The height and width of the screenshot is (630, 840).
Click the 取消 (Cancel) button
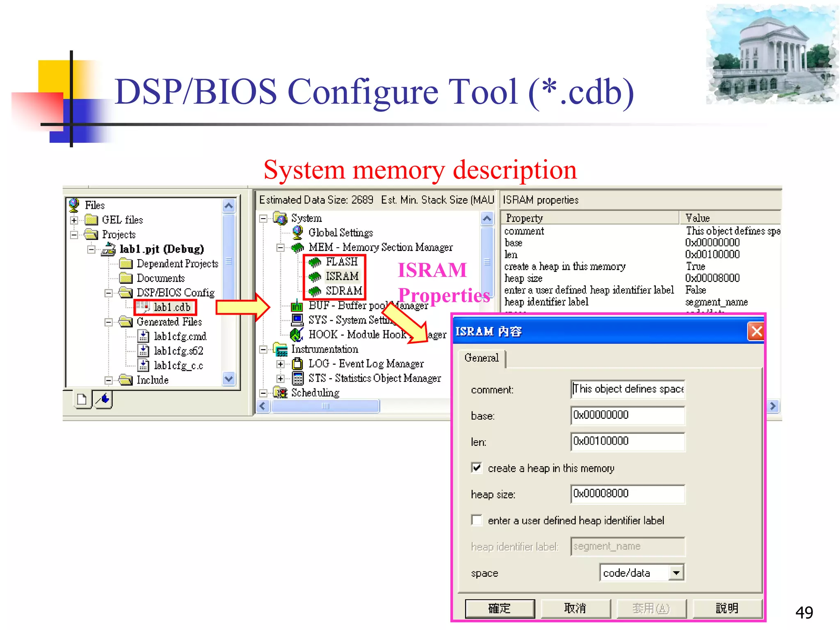575,608
